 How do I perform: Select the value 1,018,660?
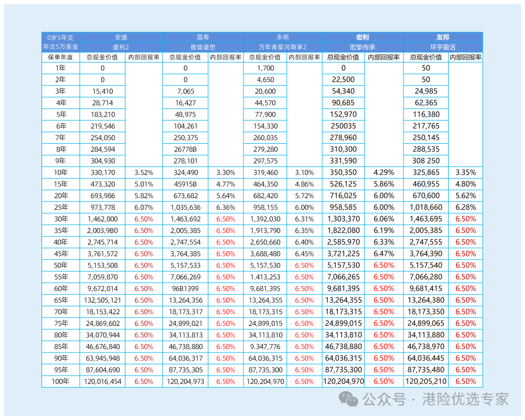click(426, 207)
